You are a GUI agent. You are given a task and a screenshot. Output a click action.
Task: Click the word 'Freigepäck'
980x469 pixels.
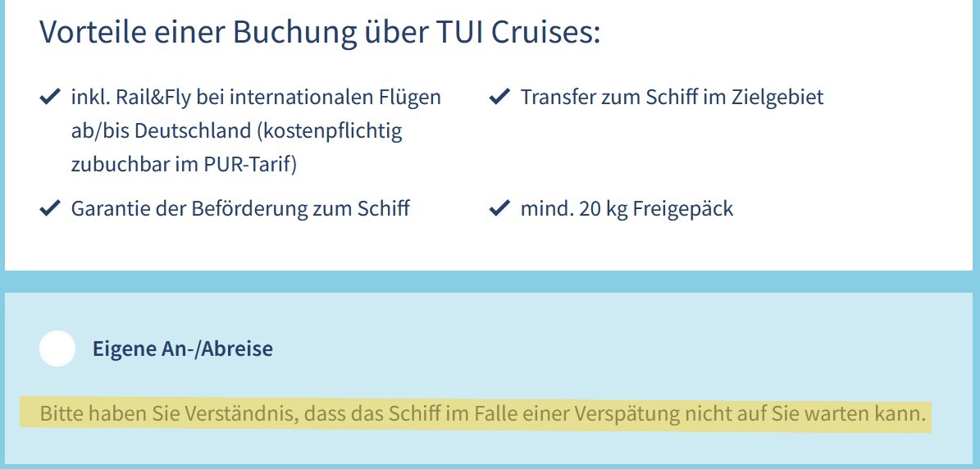(x=682, y=209)
